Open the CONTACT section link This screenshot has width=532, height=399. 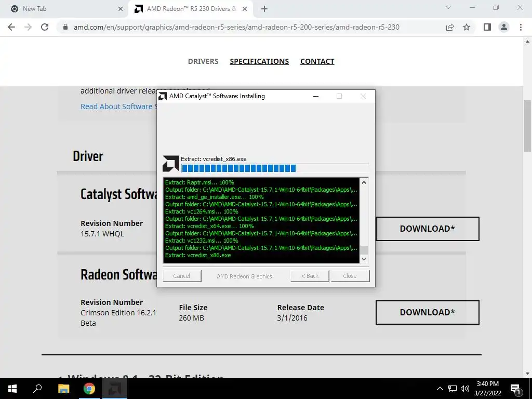click(x=317, y=61)
